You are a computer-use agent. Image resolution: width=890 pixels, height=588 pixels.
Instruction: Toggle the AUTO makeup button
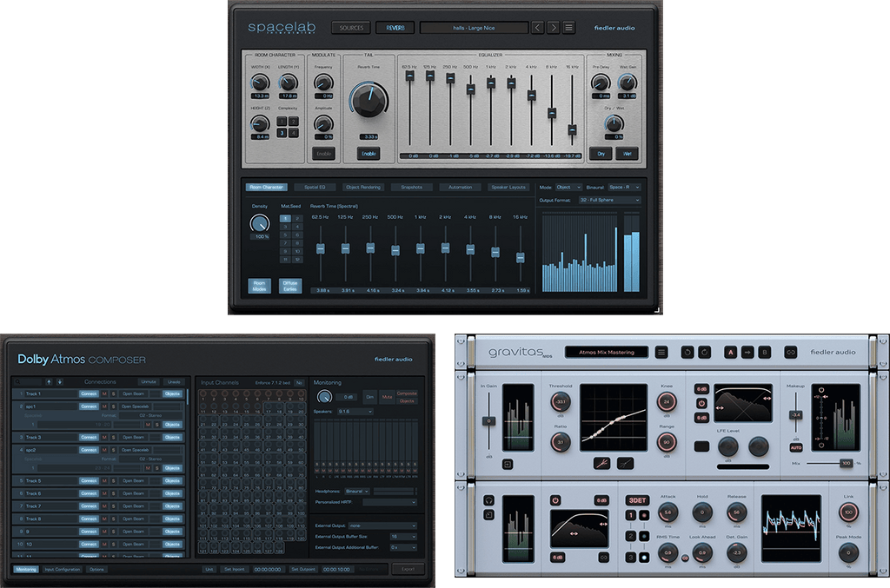coord(795,447)
